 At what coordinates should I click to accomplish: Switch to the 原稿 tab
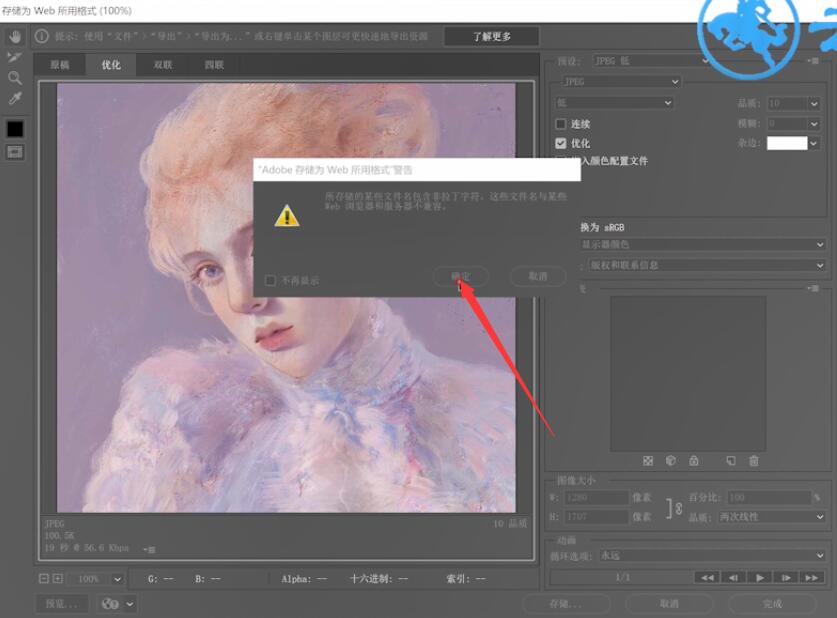click(60, 65)
